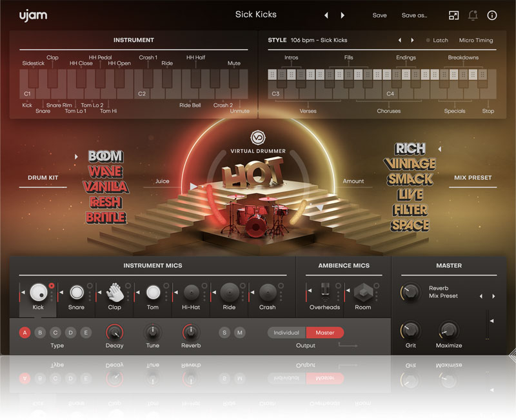Click the Save button
Image resolution: width=516 pixels, height=420 pixels.
point(379,15)
